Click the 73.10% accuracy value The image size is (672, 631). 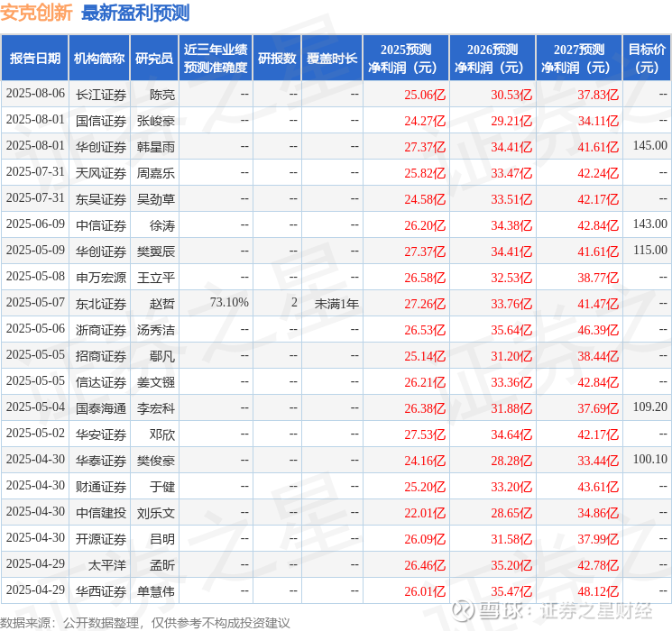tap(229, 303)
